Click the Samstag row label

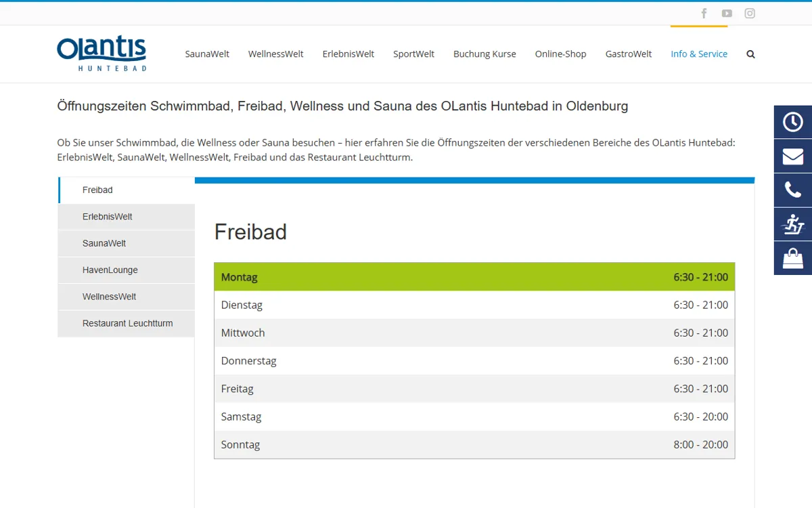pyautogui.click(x=241, y=417)
